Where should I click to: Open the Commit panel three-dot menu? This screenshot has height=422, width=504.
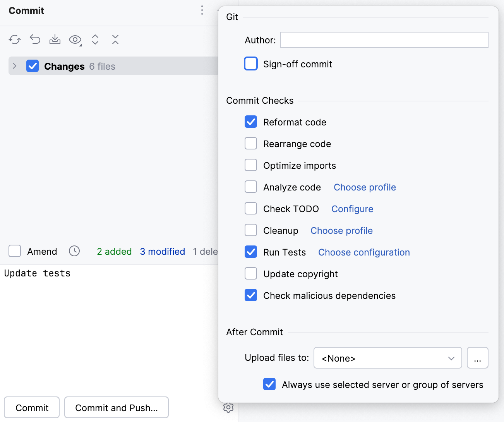tap(202, 10)
